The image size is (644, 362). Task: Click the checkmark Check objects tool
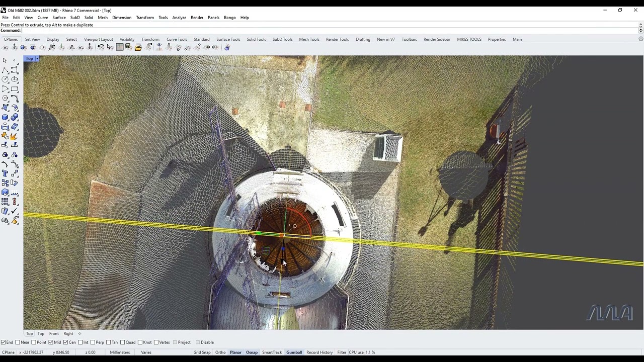pyautogui.click(x=15, y=211)
